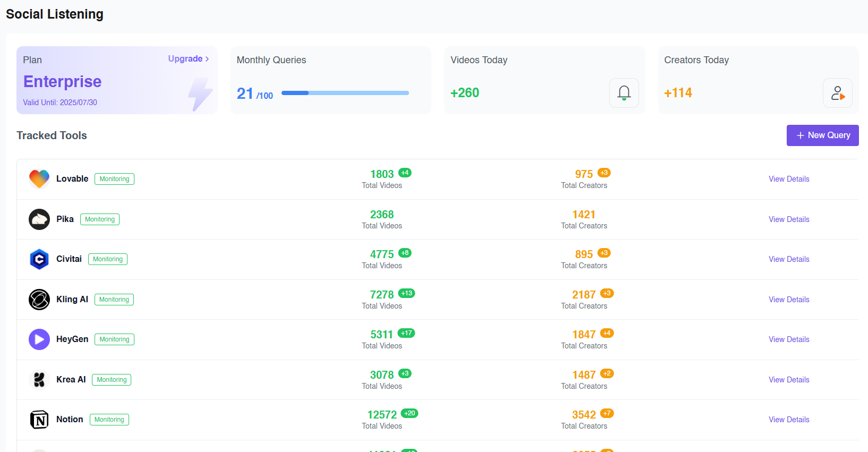Open View Details for Notion
The image size is (868, 452).
coord(789,420)
